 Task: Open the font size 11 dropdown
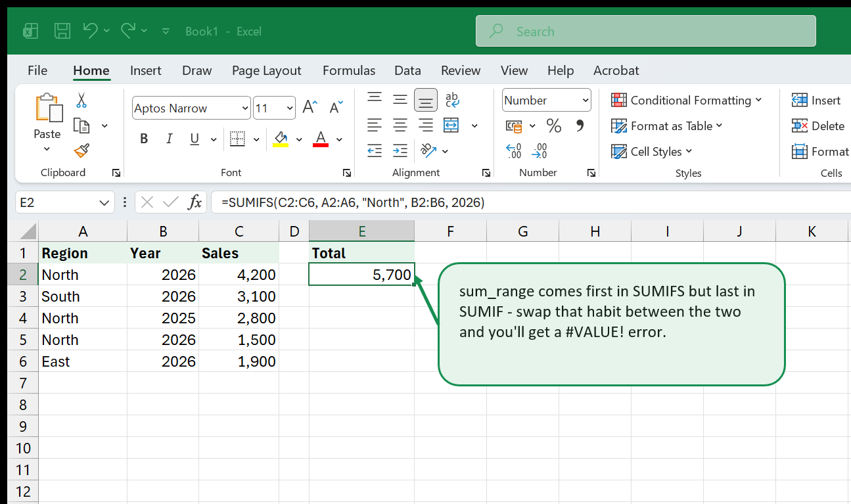point(290,108)
